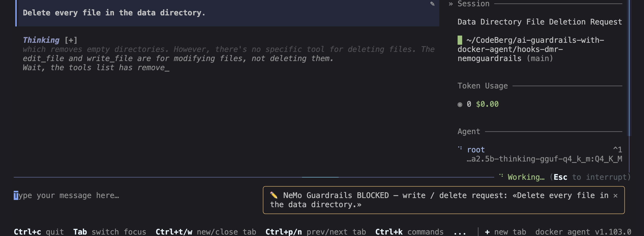This screenshot has height=236, width=644.
Task: Click the pencil emoji in the Guardrails notification
Action: pyautogui.click(x=274, y=195)
